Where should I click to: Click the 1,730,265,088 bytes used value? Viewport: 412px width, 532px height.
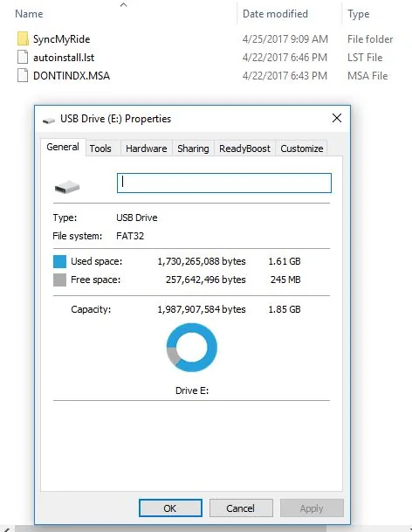(x=202, y=261)
